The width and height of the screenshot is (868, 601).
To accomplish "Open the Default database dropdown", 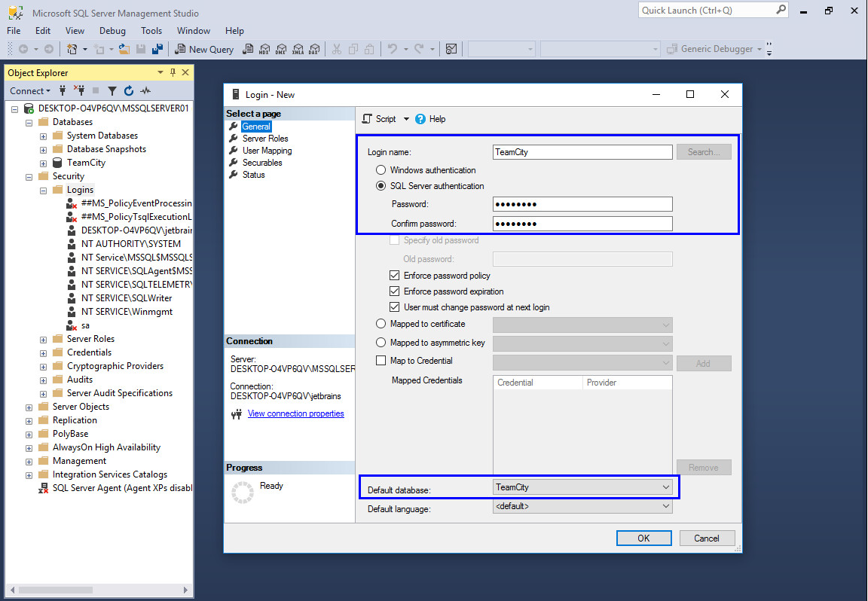I will (665, 487).
